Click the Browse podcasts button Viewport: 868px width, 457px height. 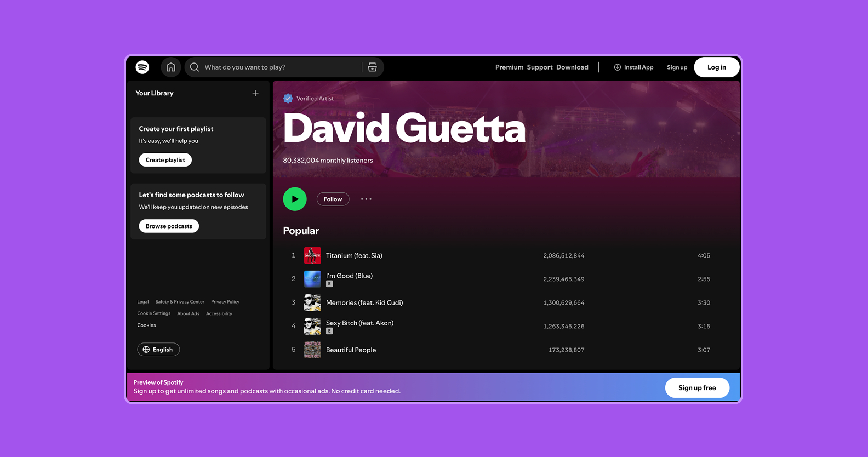pos(169,226)
